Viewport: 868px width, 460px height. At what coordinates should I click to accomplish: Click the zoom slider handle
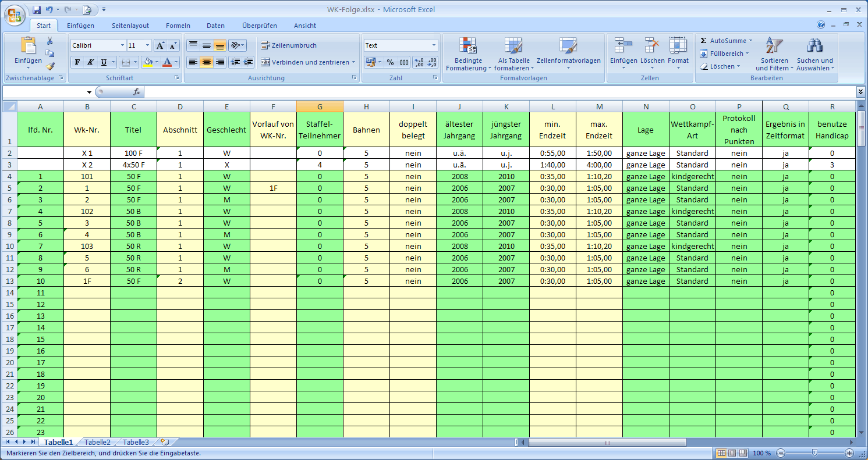814,453
